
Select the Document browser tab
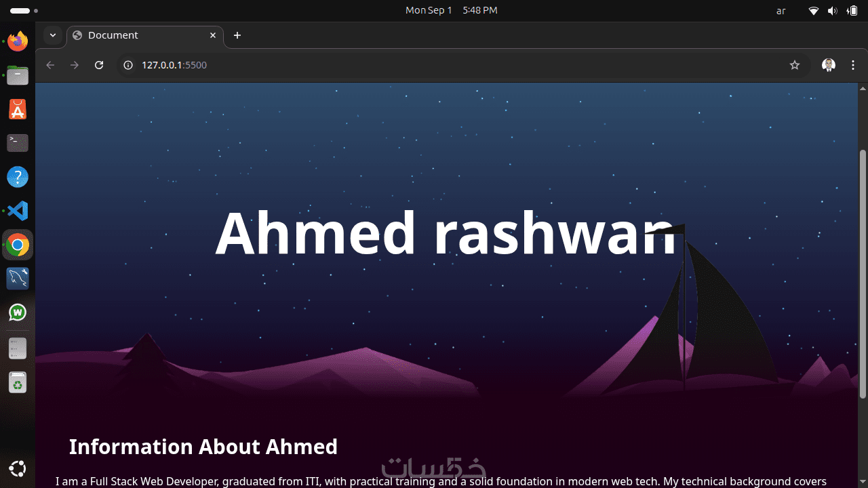pyautogui.click(x=145, y=35)
